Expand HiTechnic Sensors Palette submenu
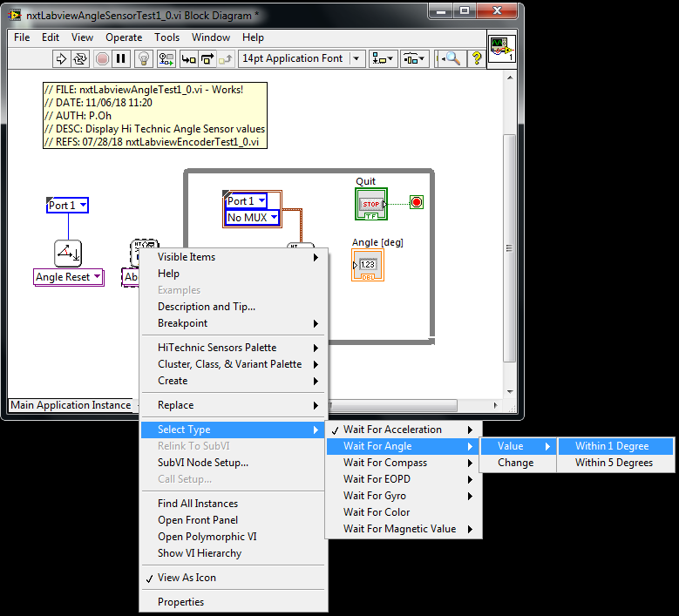Image resolution: width=679 pixels, height=616 pixels. (x=234, y=348)
